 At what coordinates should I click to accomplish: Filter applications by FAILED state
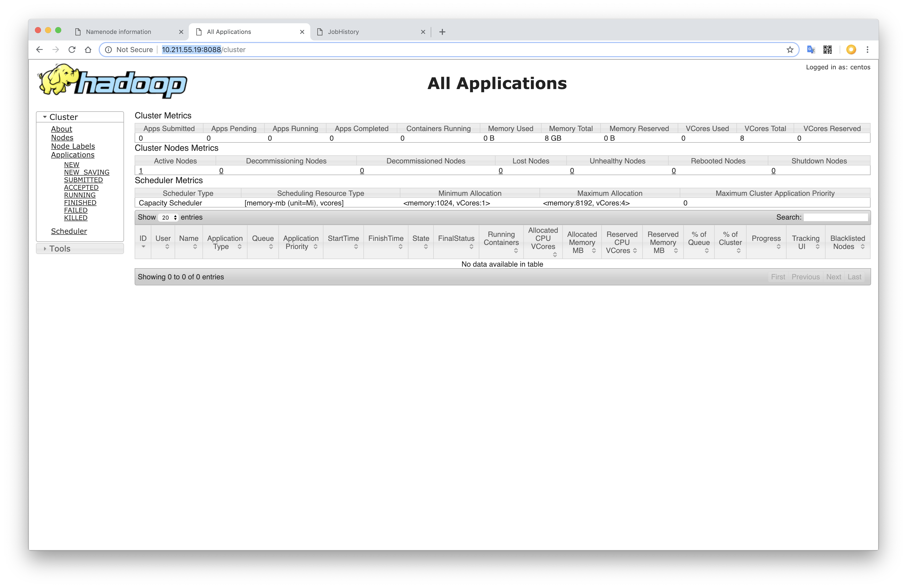[75, 210]
